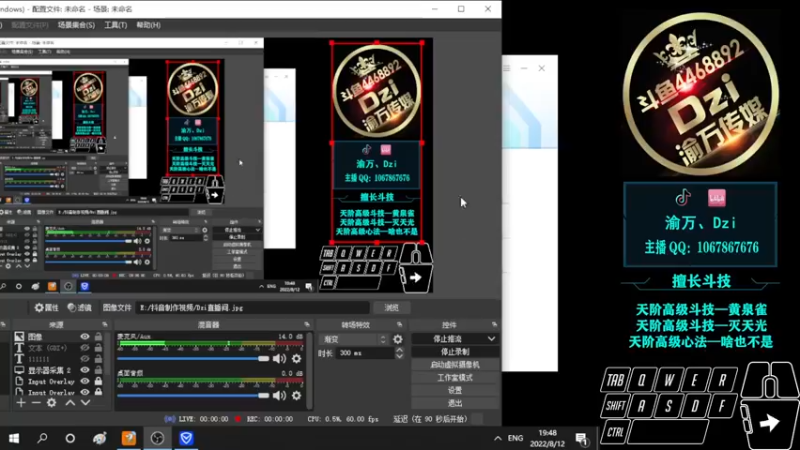Remove the selected source with the minus icon

pyautogui.click(x=36, y=403)
